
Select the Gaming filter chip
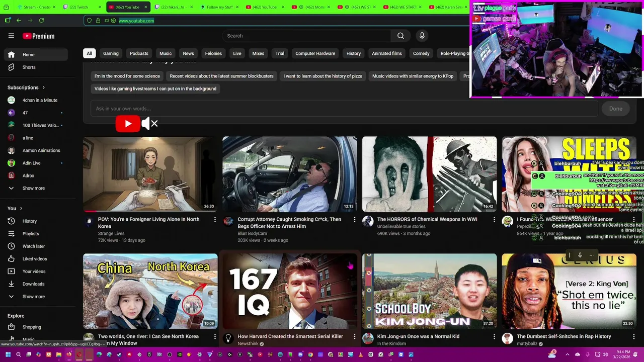tap(111, 53)
